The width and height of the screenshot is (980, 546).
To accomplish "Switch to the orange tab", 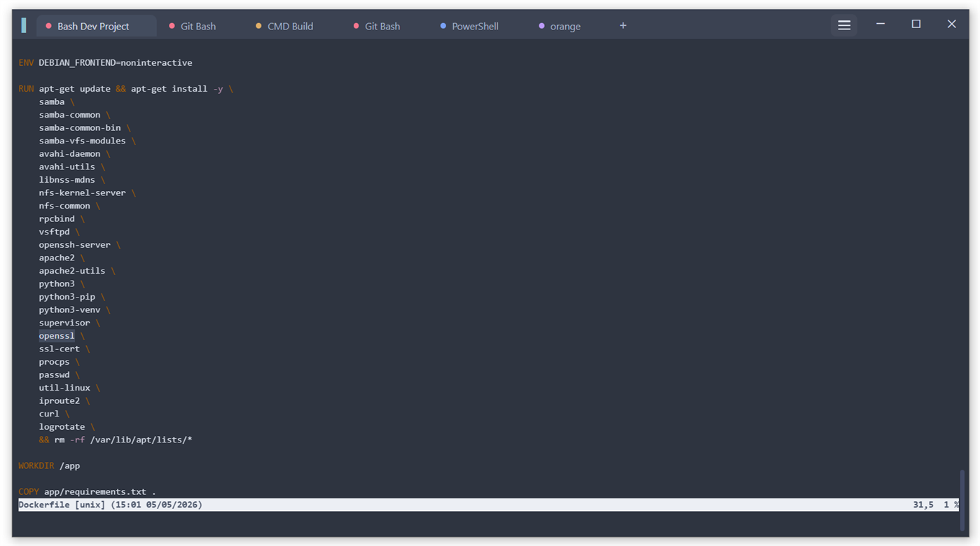I will coord(560,26).
